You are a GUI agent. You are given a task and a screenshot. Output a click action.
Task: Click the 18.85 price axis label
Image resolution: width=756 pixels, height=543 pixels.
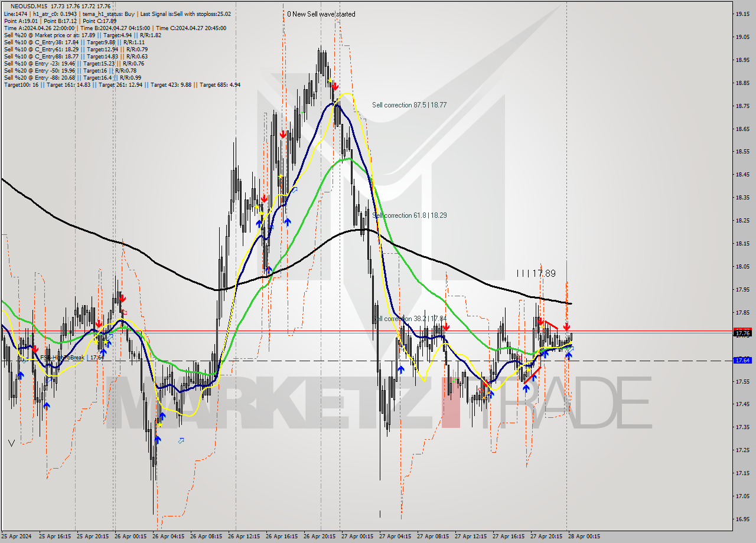click(x=742, y=83)
